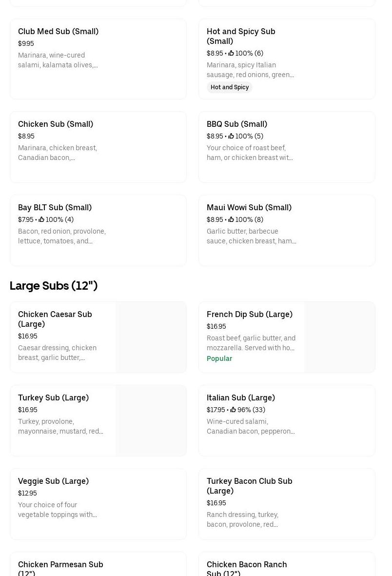Click the Large Subs (12") section heading
Image resolution: width=392 pixels, height=576 pixels.
click(54, 285)
